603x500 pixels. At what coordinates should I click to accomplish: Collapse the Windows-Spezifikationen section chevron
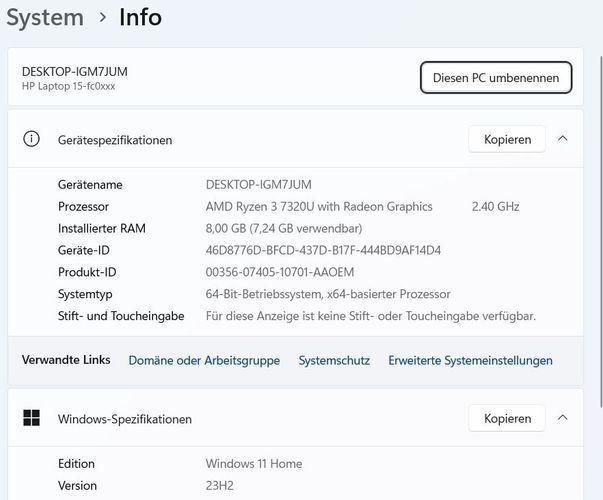pyautogui.click(x=563, y=418)
